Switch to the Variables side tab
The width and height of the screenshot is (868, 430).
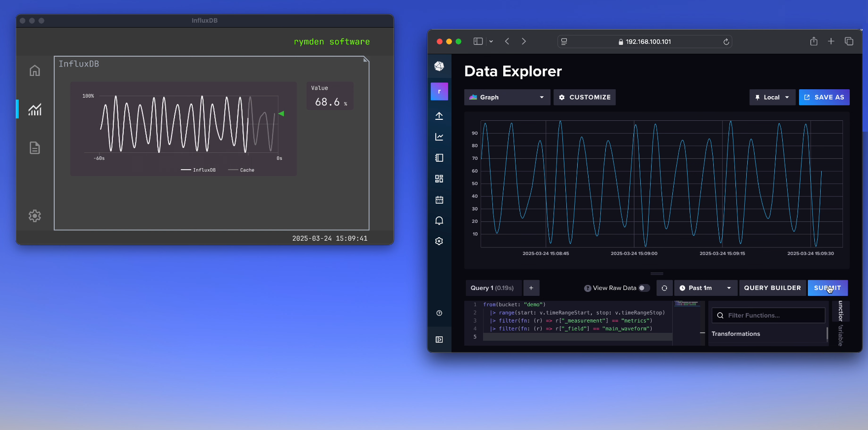click(840, 335)
